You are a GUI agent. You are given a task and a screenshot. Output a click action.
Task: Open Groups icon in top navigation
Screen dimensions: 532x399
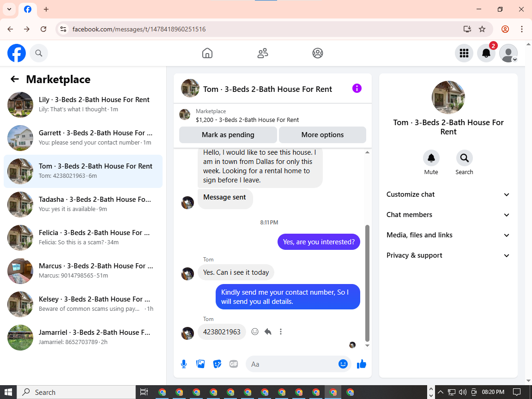click(318, 53)
